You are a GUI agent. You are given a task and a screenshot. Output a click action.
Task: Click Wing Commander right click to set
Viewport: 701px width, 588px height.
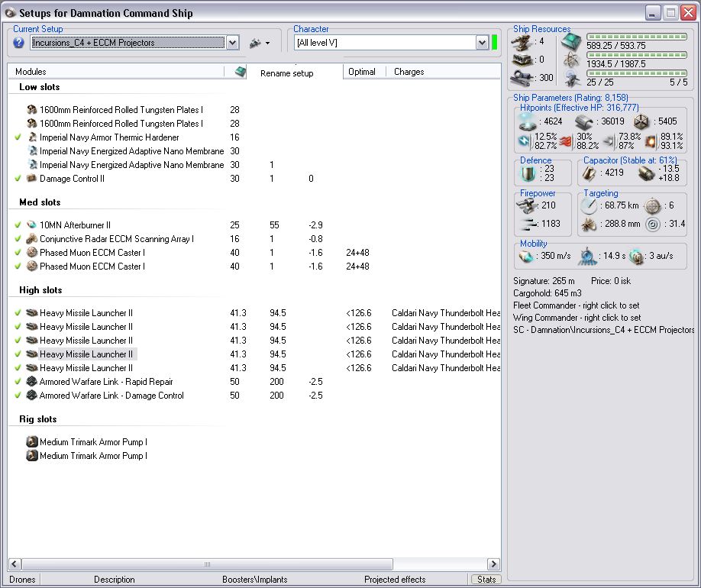[x=577, y=318]
